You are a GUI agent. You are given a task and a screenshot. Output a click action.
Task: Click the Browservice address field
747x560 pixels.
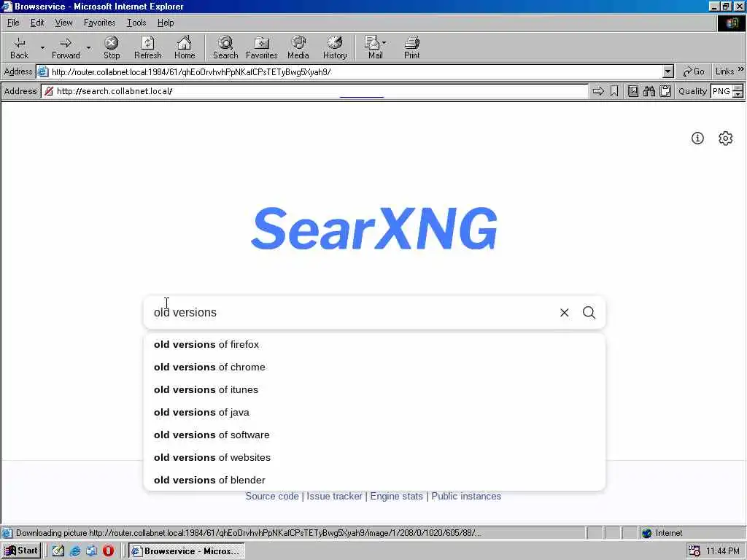pyautogui.click(x=314, y=91)
